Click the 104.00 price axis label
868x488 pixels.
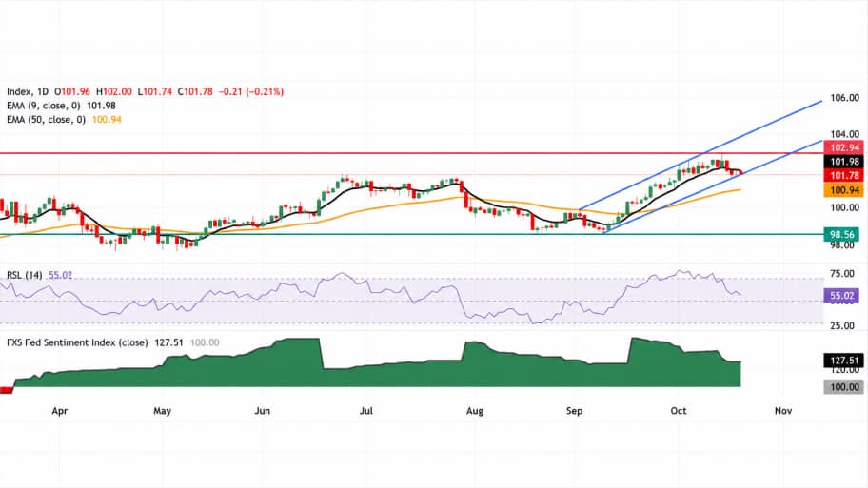[845, 134]
